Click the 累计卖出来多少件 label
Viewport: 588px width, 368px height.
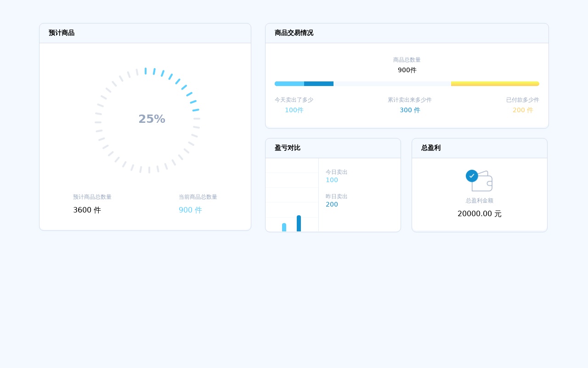pyautogui.click(x=410, y=100)
